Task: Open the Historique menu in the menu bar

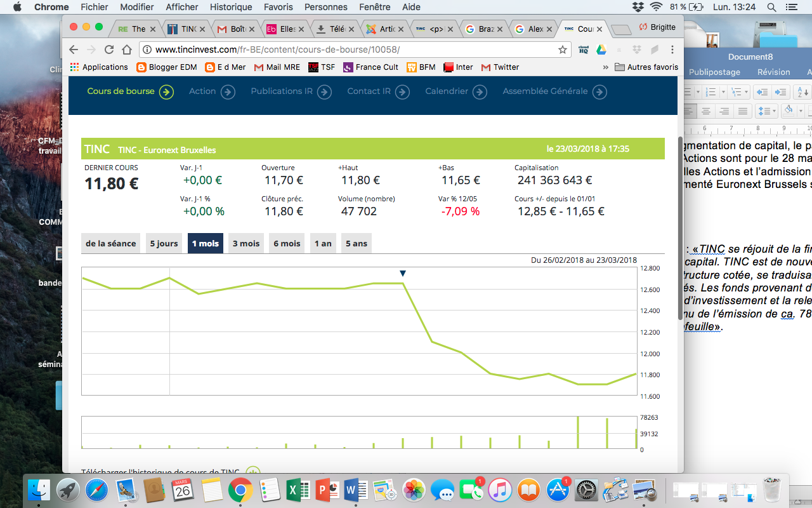Action: 231,7
